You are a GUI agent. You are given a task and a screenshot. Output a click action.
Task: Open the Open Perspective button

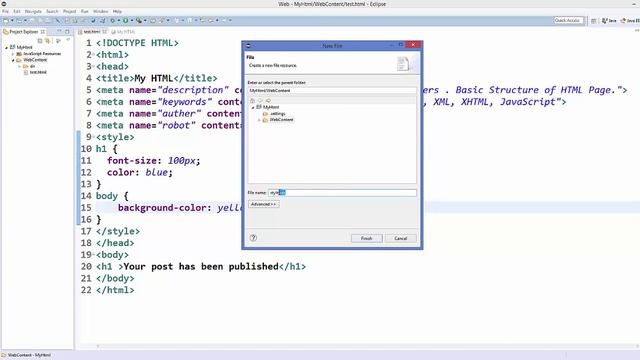pos(593,20)
